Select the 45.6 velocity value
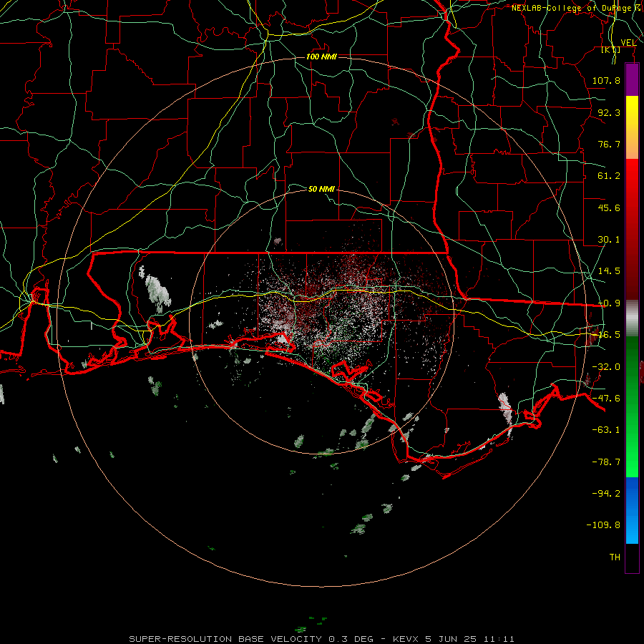The height and width of the screenshot is (644, 644). 609,208
